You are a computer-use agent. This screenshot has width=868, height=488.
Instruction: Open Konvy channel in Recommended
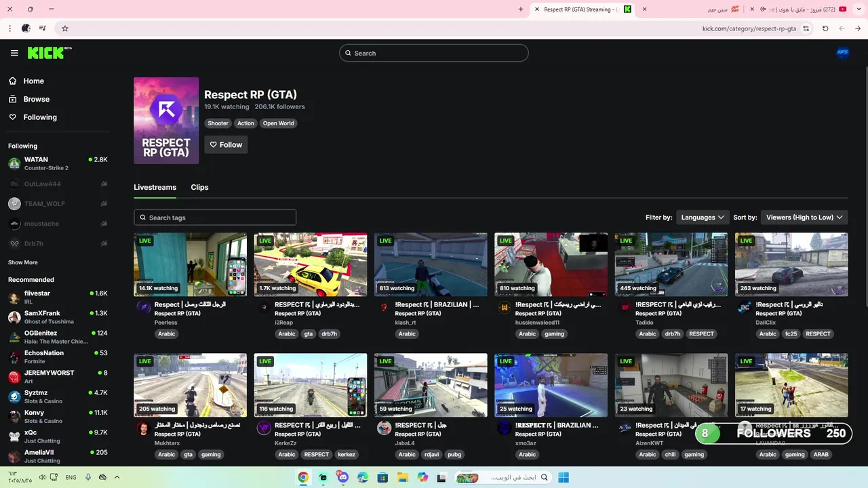pyautogui.click(x=58, y=416)
